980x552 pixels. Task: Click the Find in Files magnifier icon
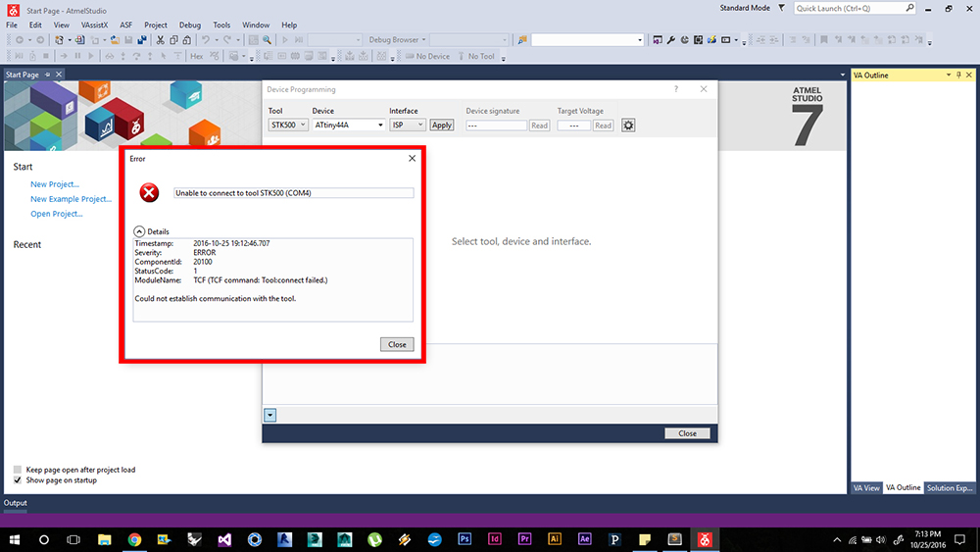(267, 40)
